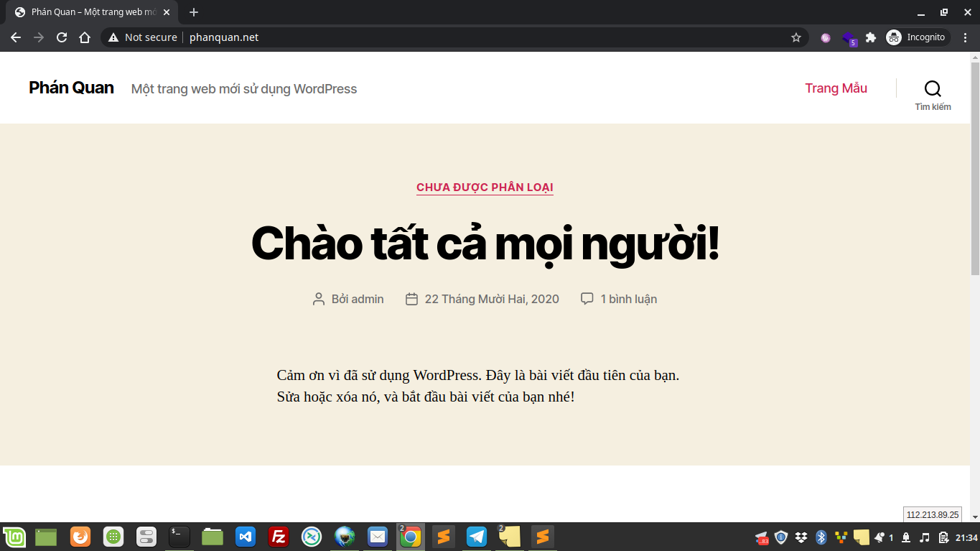Image resolution: width=980 pixels, height=551 pixels.
Task: Click the 21:34 clock in the panel
Action: point(967,537)
